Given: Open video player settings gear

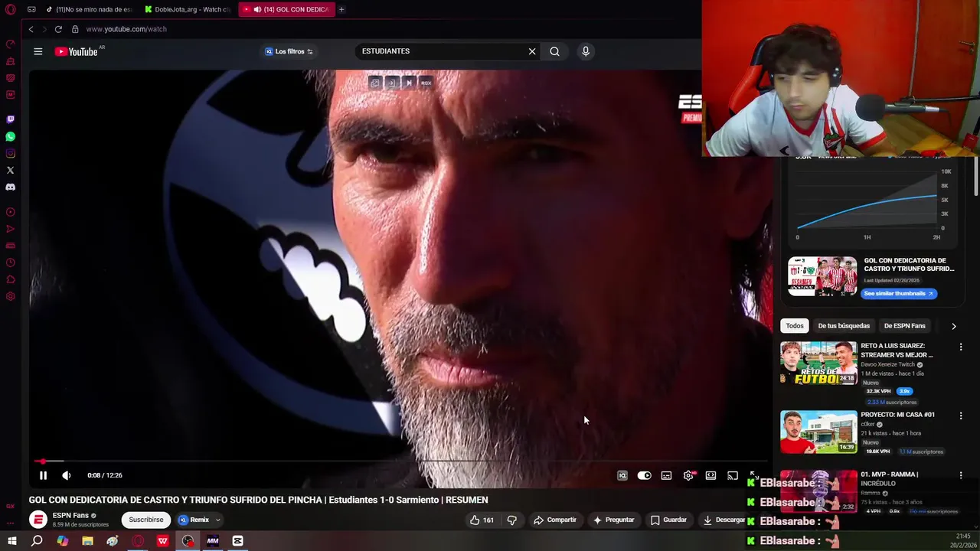Looking at the screenshot, I should point(688,475).
